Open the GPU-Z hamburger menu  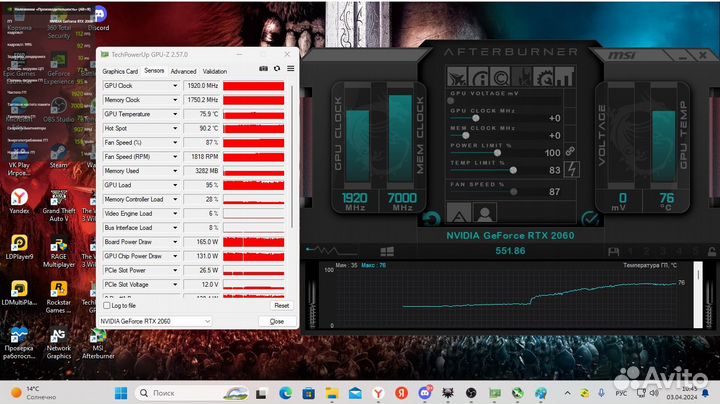coord(290,69)
